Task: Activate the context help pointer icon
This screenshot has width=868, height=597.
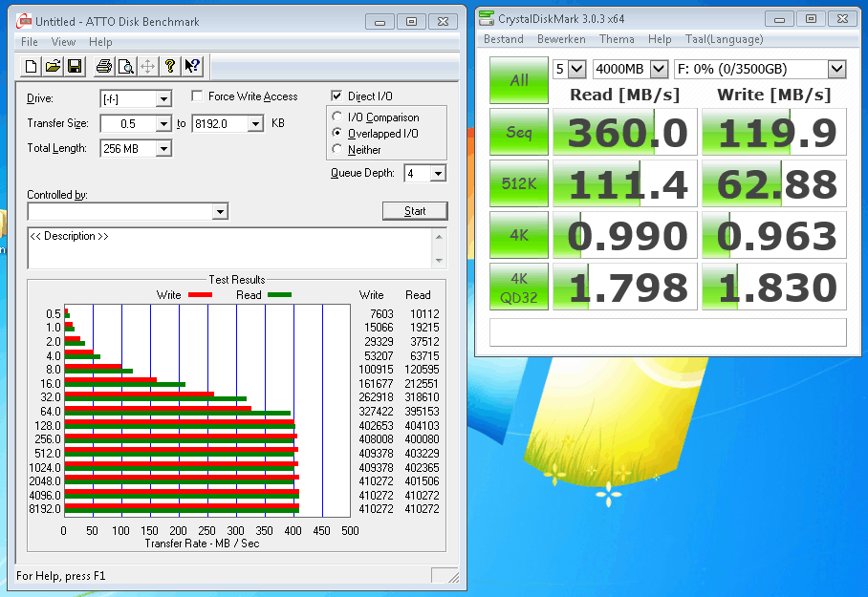Action: pos(192,66)
